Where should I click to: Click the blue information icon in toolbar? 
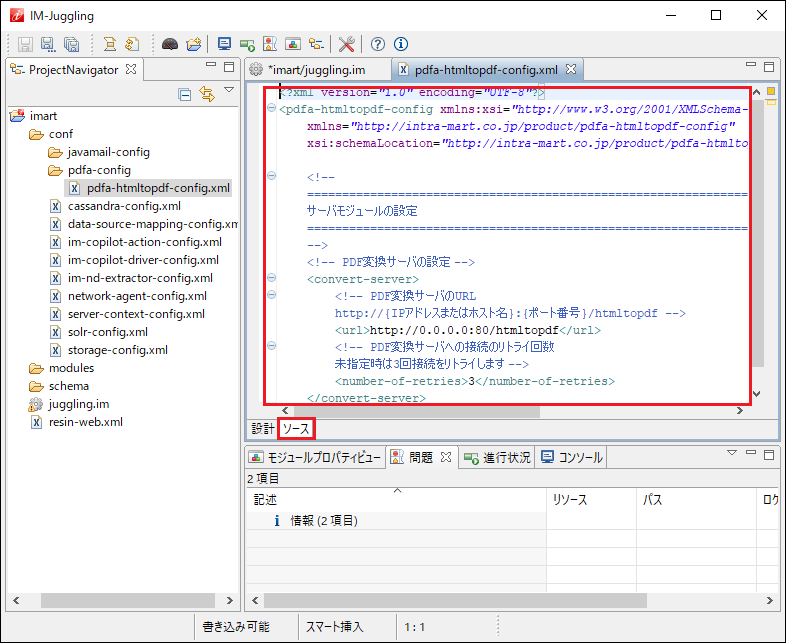coord(401,44)
